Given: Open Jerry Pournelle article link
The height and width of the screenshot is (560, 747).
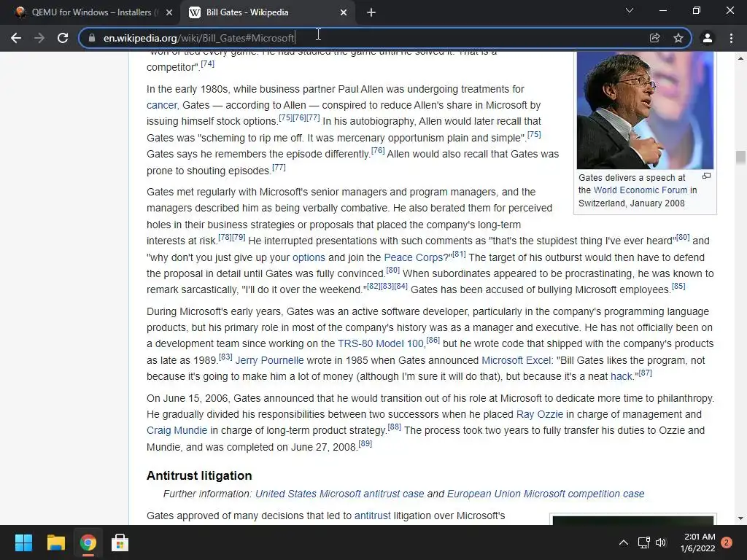Looking at the screenshot, I should pos(269,360).
